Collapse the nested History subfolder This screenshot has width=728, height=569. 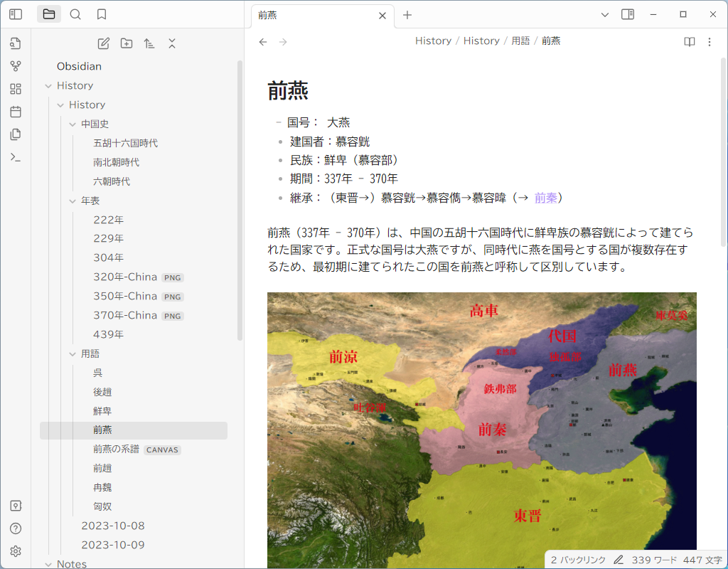click(60, 105)
